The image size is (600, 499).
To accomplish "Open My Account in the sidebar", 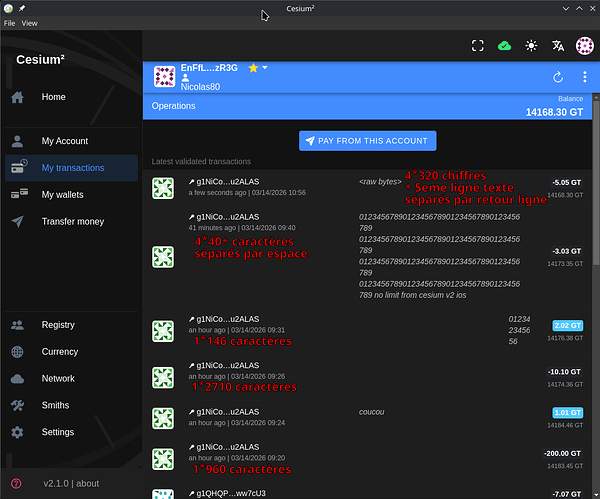I will coord(72,141).
